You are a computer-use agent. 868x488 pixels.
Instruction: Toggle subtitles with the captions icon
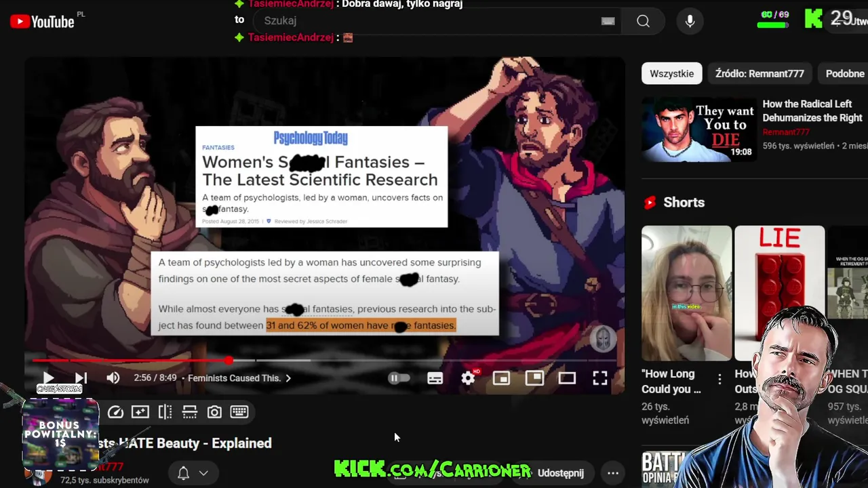pyautogui.click(x=435, y=378)
